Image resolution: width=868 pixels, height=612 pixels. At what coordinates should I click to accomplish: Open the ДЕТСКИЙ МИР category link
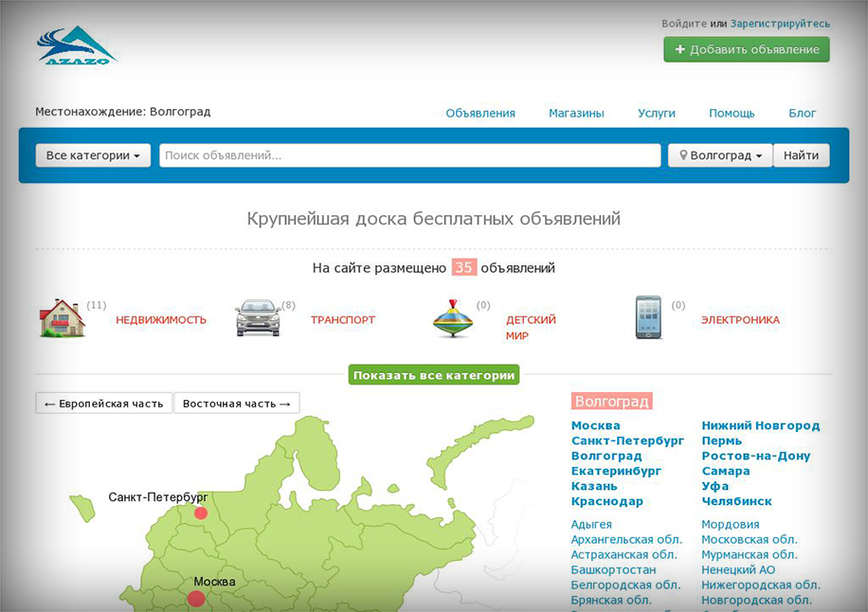531,328
